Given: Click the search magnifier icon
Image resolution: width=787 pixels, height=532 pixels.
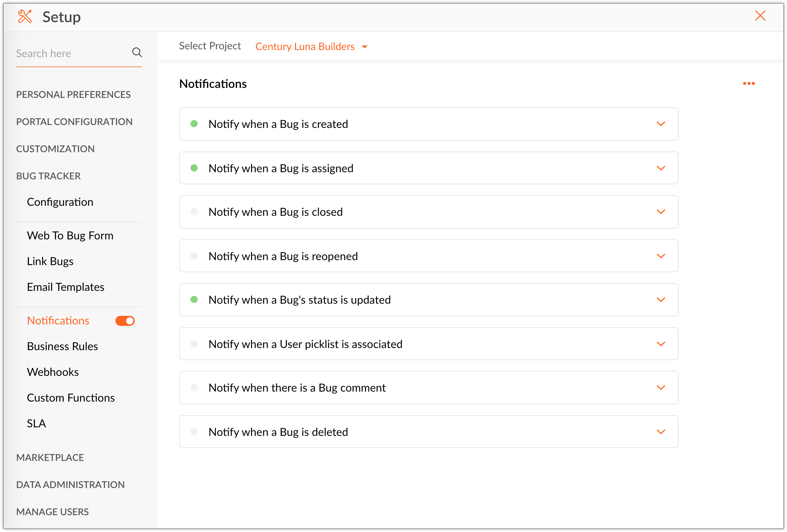Looking at the screenshot, I should click(x=137, y=53).
